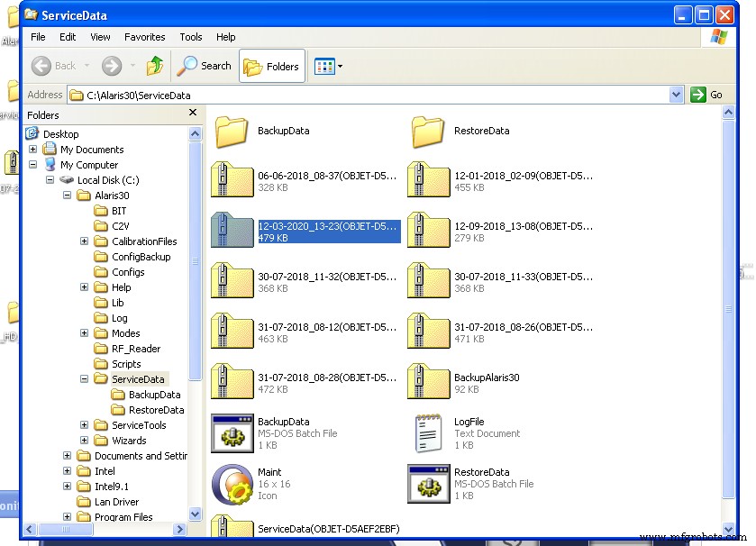Open the RestoreData folder in file list
The height and width of the screenshot is (546, 756).
pos(428,132)
